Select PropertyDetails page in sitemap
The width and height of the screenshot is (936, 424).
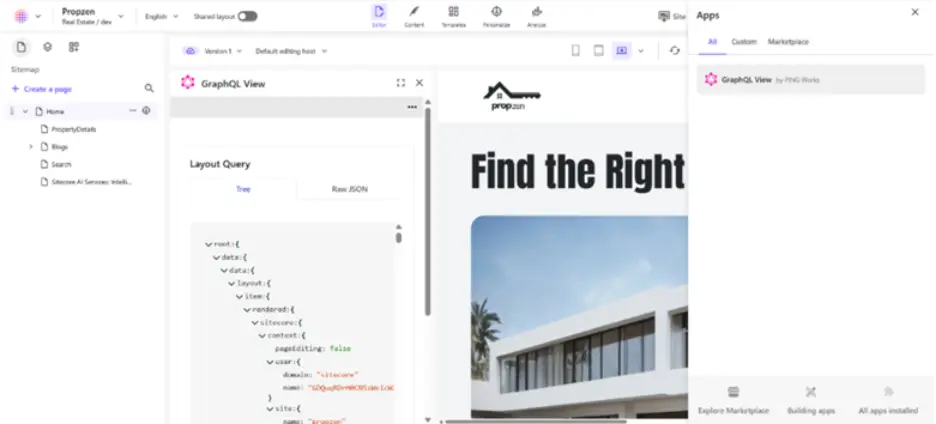73,129
